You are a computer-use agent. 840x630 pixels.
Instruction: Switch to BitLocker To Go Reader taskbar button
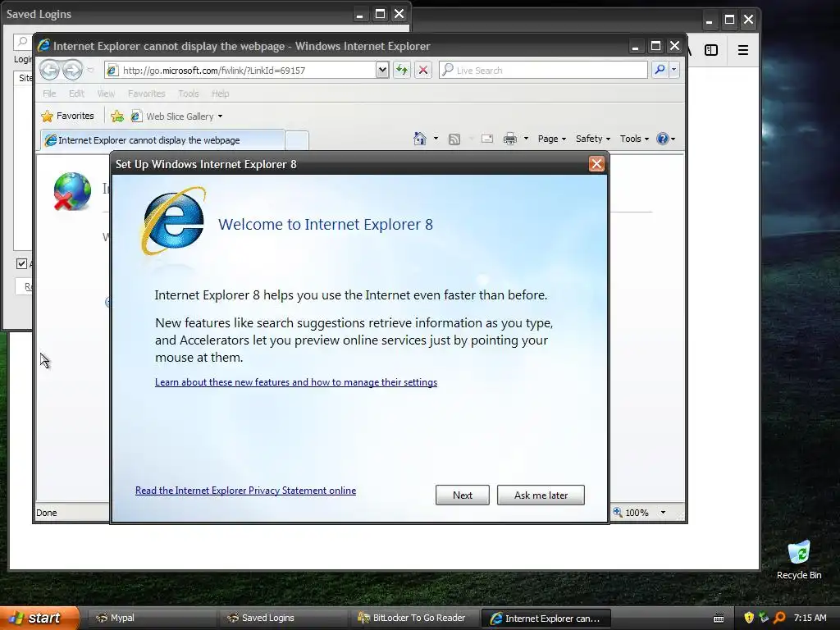pyautogui.click(x=413, y=618)
